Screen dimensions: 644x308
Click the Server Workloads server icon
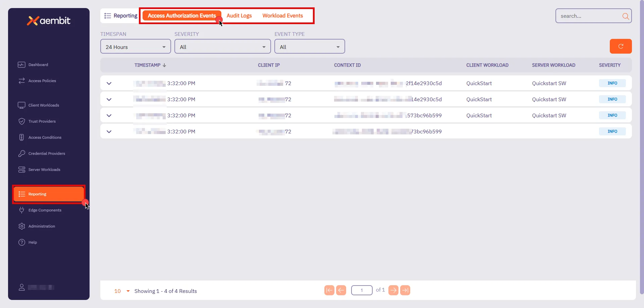tap(21, 170)
